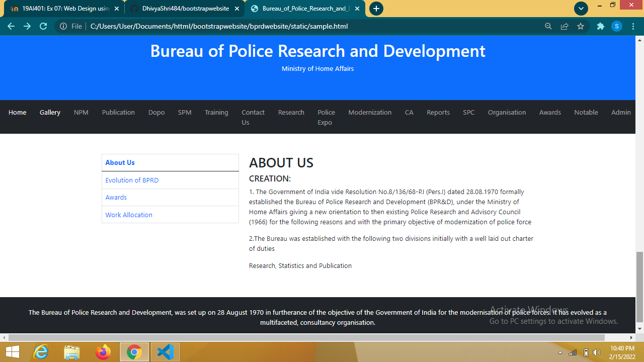Click Research, Statistics and Publication text
This screenshot has width=644, height=362.
pyautogui.click(x=300, y=265)
